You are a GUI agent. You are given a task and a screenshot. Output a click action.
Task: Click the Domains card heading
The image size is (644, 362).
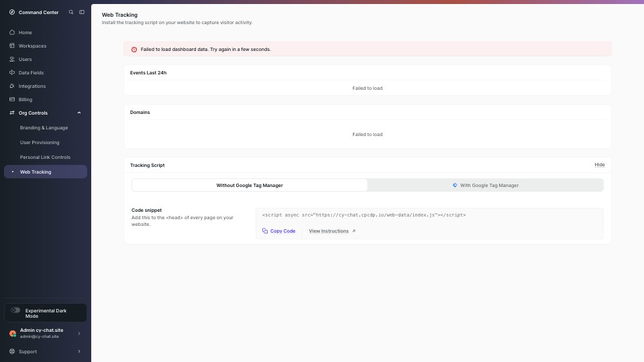point(140,112)
